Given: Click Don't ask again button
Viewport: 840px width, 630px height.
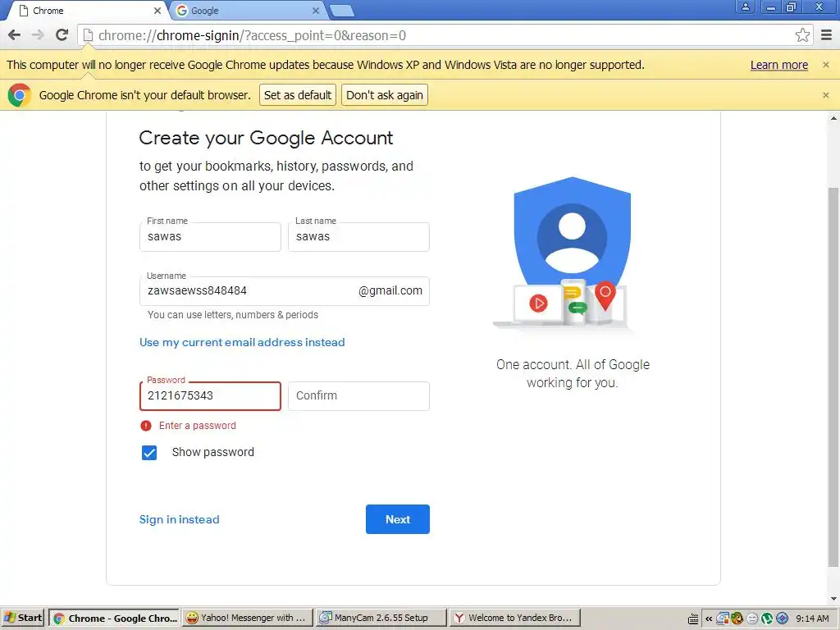Looking at the screenshot, I should pyautogui.click(x=385, y=95).
